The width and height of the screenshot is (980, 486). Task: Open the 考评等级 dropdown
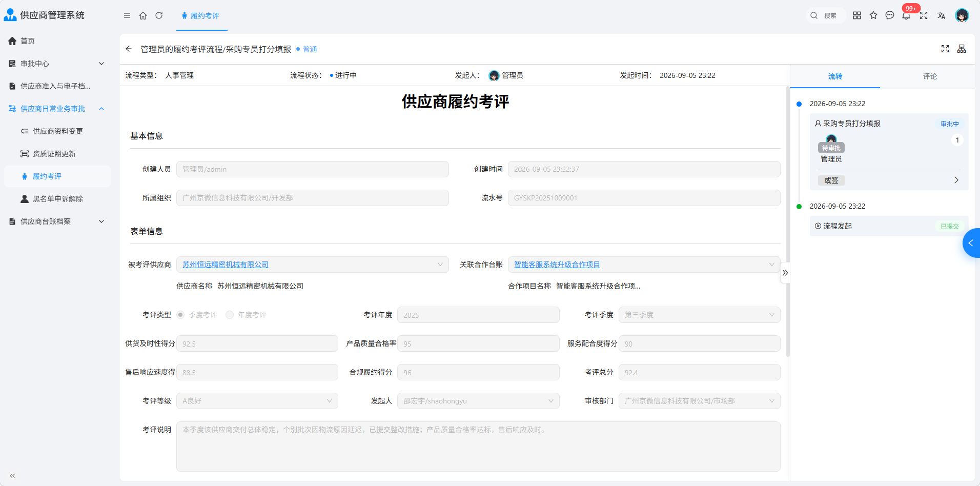(257, 401)
